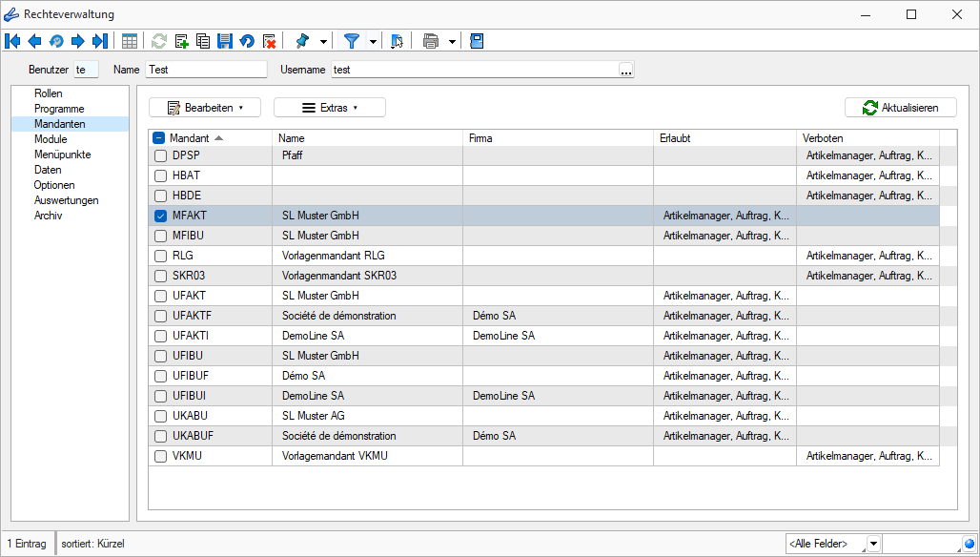This screenshot has height=557, width=980.
Task: Go to the next record
Action: [77, 41]
